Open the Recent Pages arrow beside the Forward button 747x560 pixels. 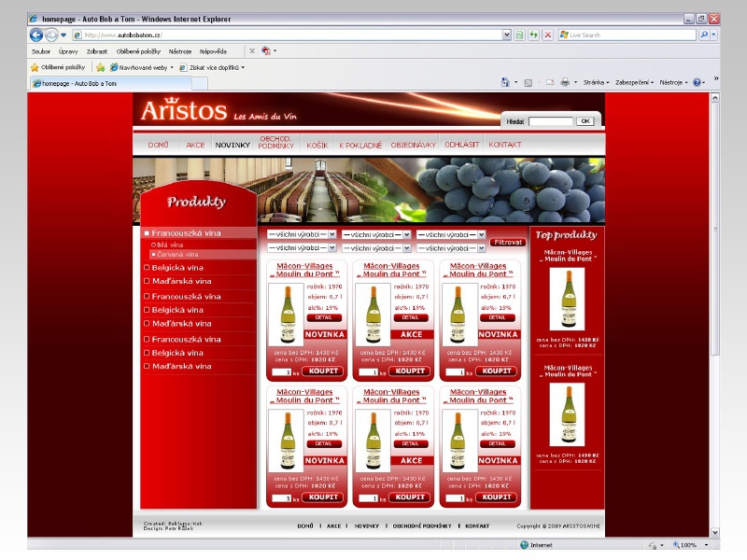[63, 35]
